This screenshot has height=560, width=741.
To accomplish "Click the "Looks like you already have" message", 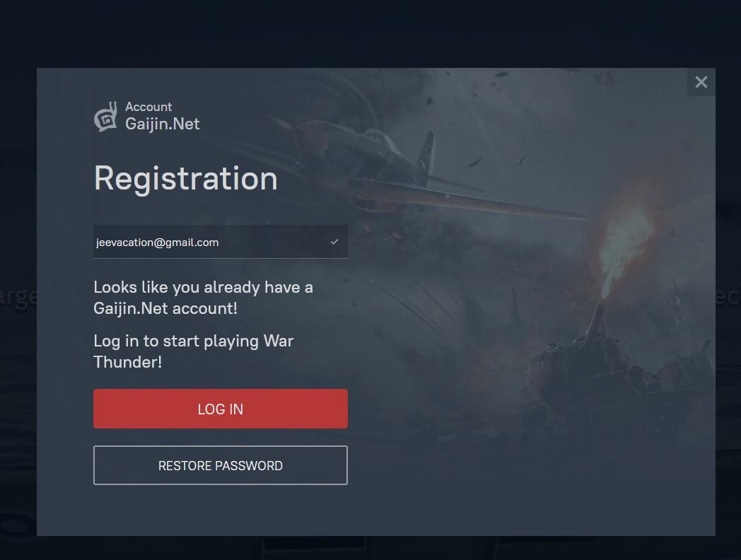I will (203, 298).
